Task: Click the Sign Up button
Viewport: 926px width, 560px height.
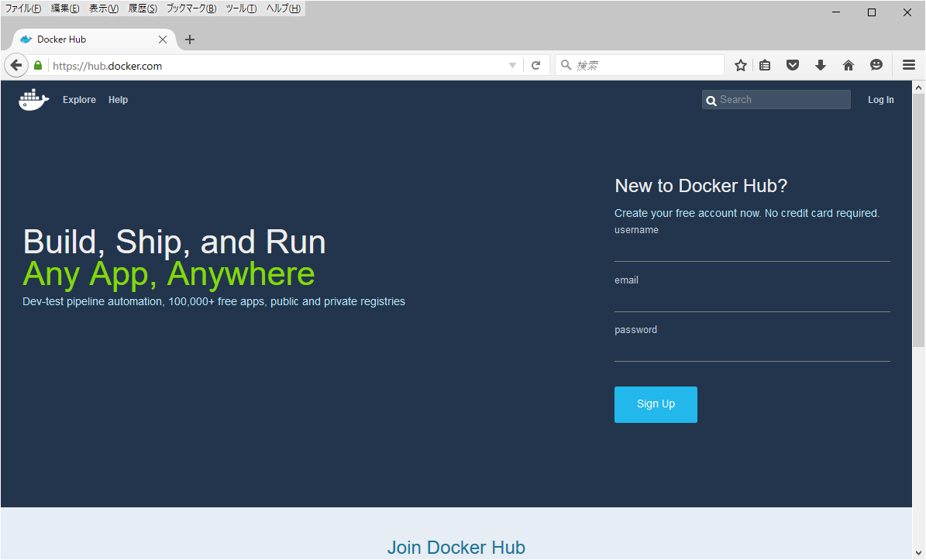Action: coord(656,404)
